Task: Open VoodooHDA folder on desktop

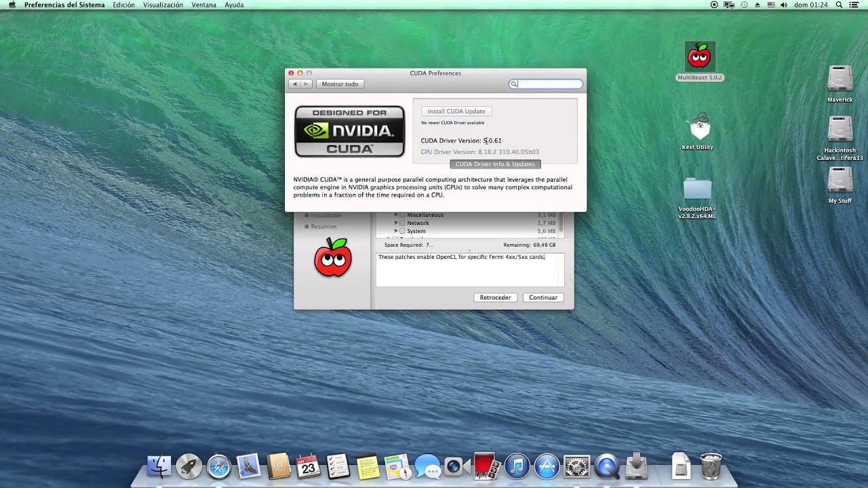Action: click(697, 189)
